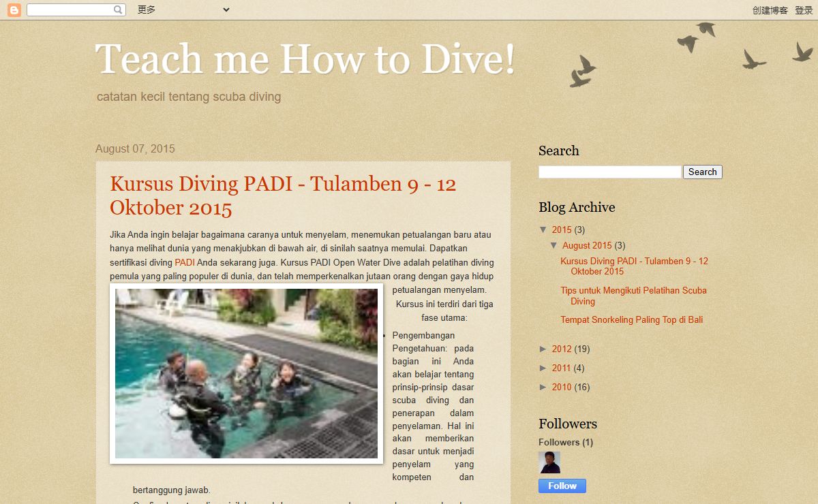Expand the 2010 archive triangle
The height and width of the screenshot is (504, 818).
pos(543,387)
